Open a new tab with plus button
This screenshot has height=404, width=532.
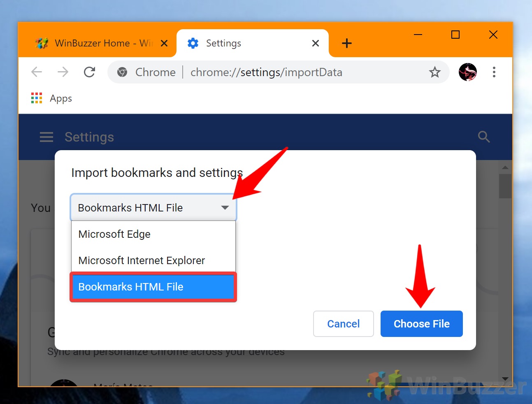347,43
